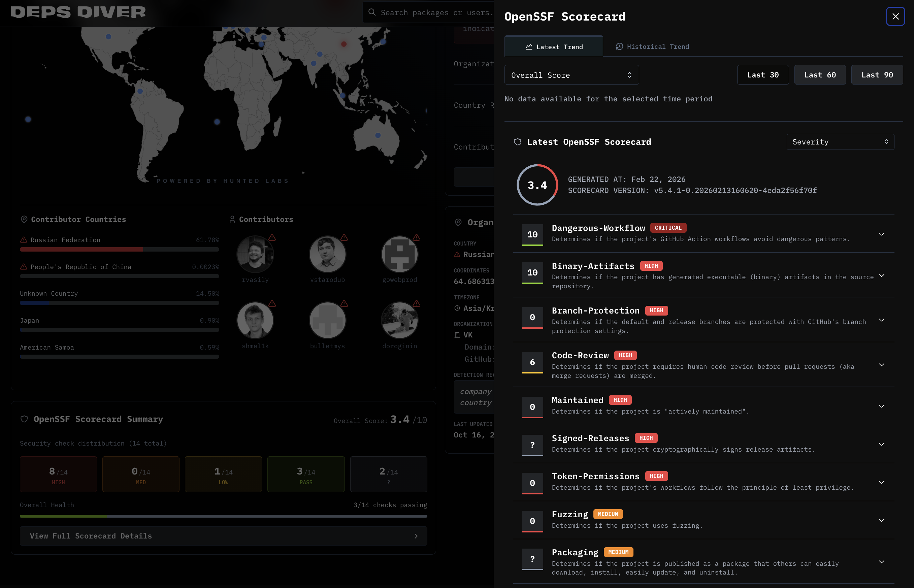
Task: Click the 3.4 overall score circle
Action: coord(537,185)
